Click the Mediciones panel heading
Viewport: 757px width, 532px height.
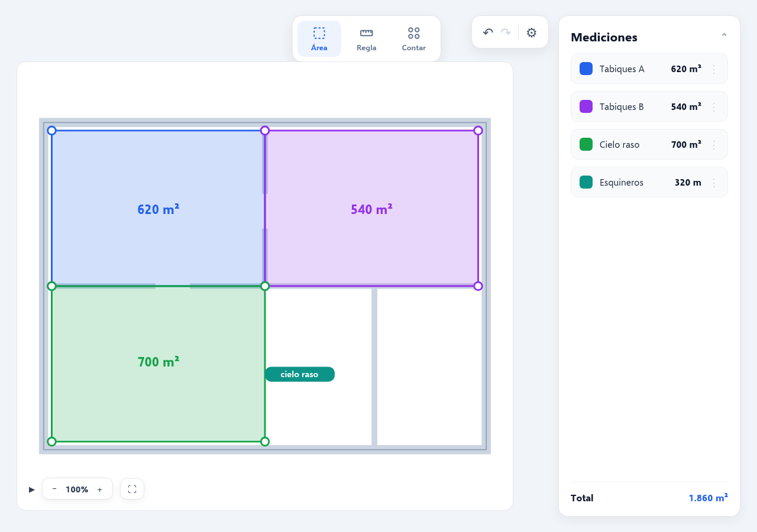[x=604, y=37]
